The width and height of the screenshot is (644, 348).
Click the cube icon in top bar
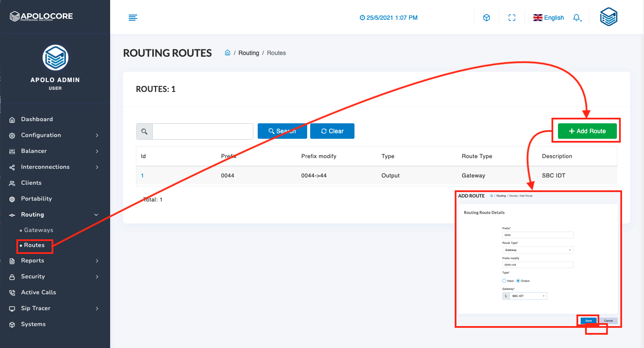(487, 18)
